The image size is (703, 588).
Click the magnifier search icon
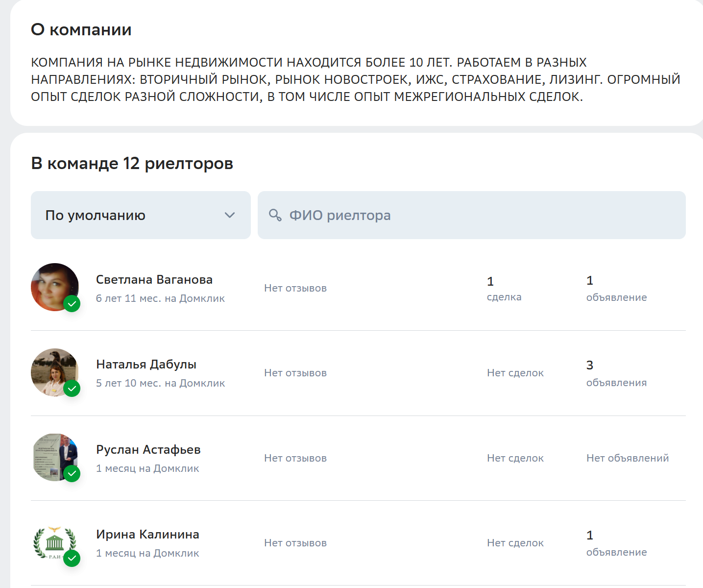coord(275,215)
